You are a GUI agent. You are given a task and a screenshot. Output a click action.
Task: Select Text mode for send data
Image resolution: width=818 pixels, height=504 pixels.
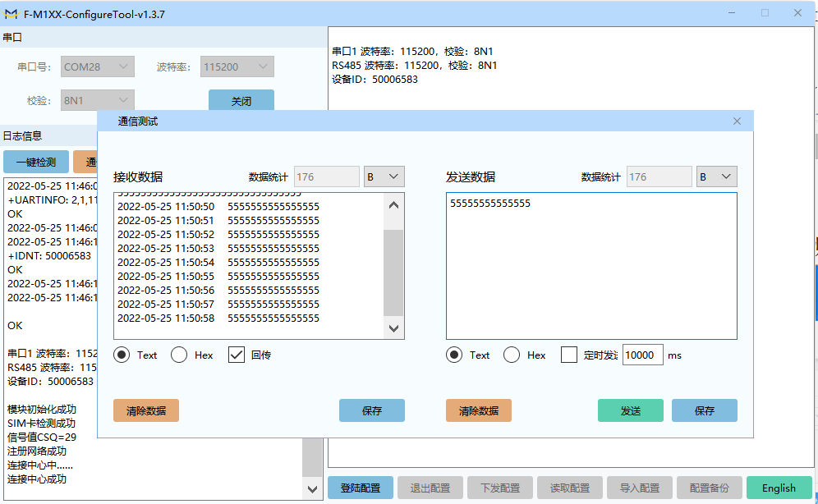(454, 355)
